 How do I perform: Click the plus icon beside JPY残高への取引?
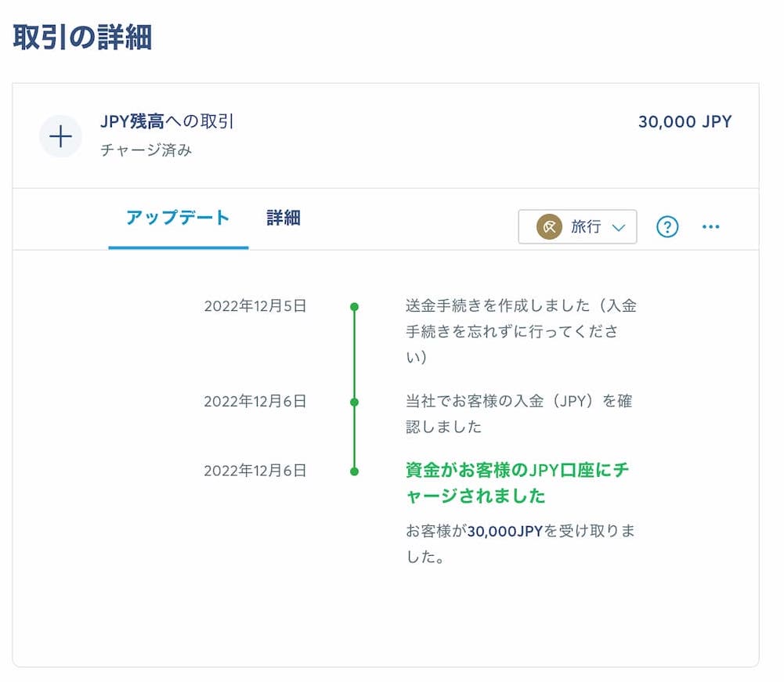click(x=60, y=136)
